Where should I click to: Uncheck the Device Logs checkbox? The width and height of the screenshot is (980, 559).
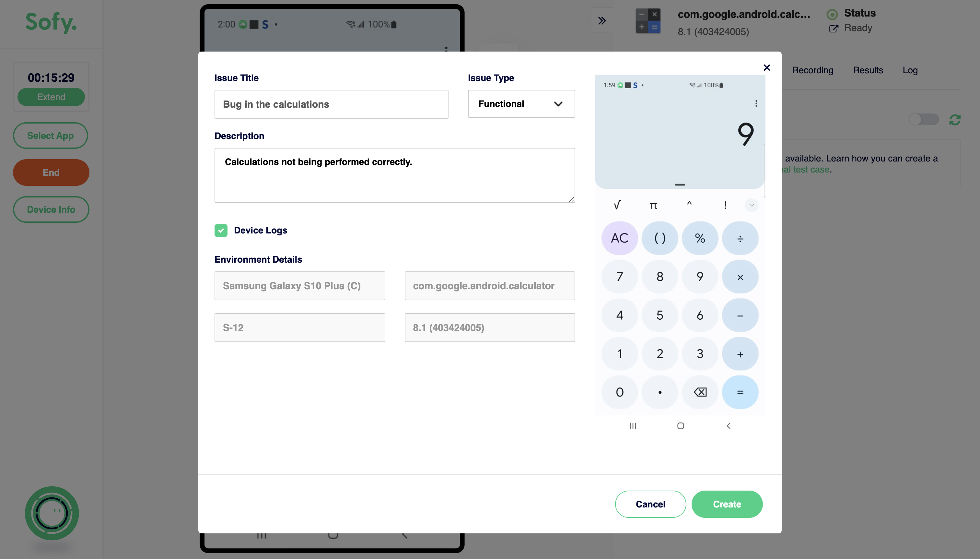pos(221,230)
